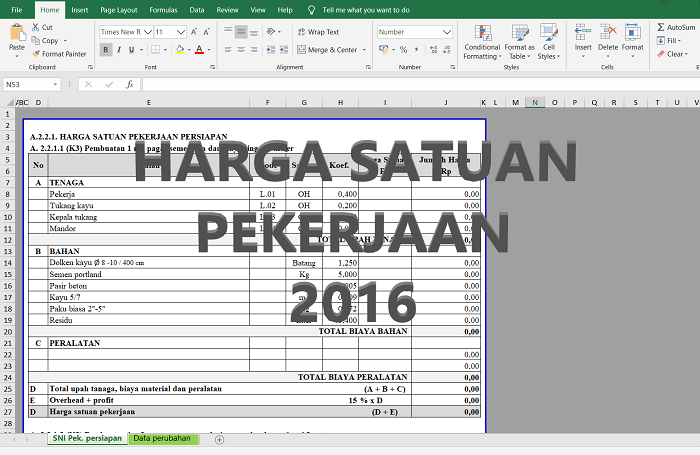Increase font size with larger A
Image resolution: width=700 pixels, height=455 pixels.
[x=194, y=32]
